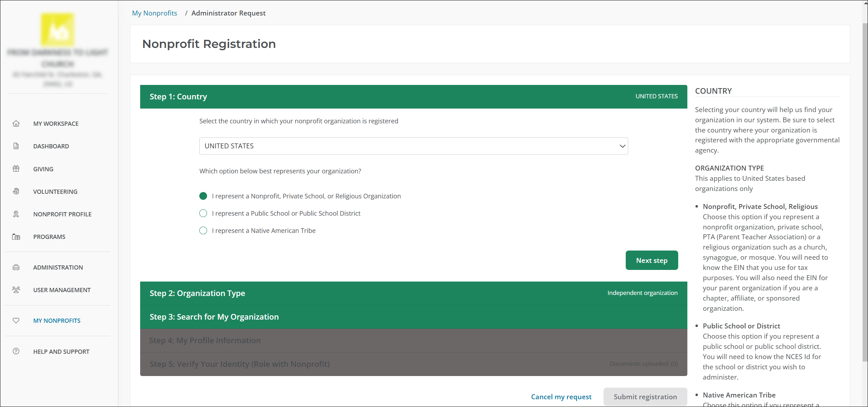Click the gift box Giving icon
Viewport: 868px width, 407px height.
point(16,169)
